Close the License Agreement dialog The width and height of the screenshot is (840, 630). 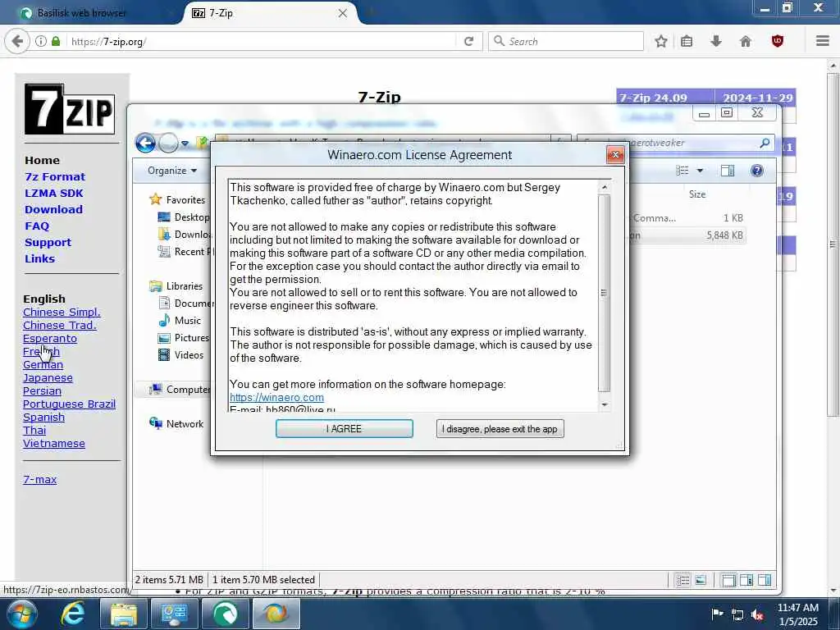point(615,155)
